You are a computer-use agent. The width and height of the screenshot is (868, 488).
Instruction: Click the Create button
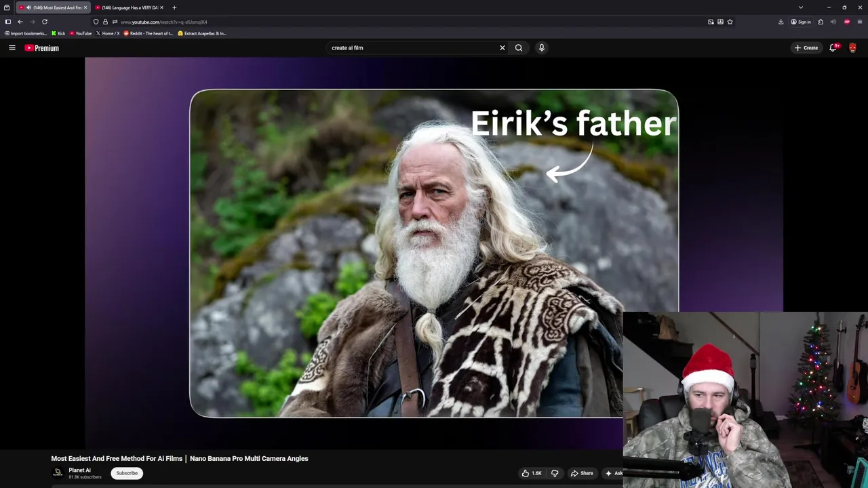[x=806, y=47]
